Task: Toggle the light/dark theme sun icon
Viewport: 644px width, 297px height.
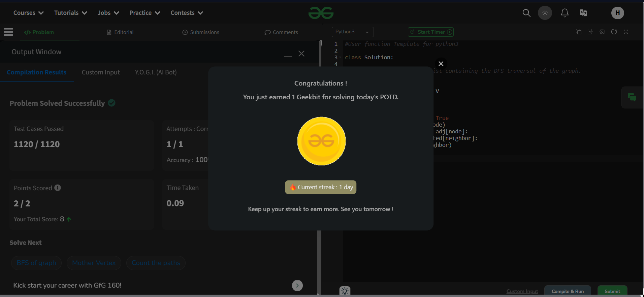Action: [545, 13]
